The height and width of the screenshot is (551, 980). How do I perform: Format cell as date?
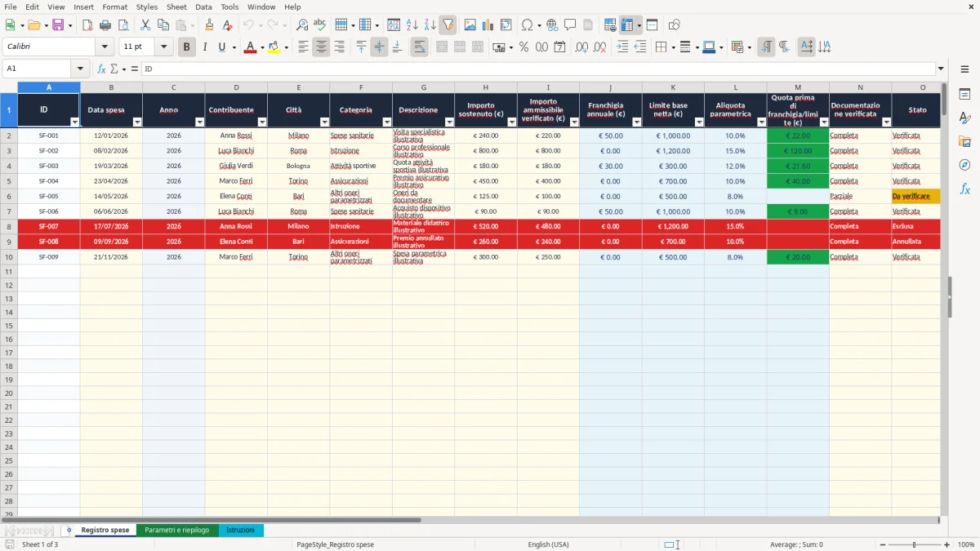[559, 47]
